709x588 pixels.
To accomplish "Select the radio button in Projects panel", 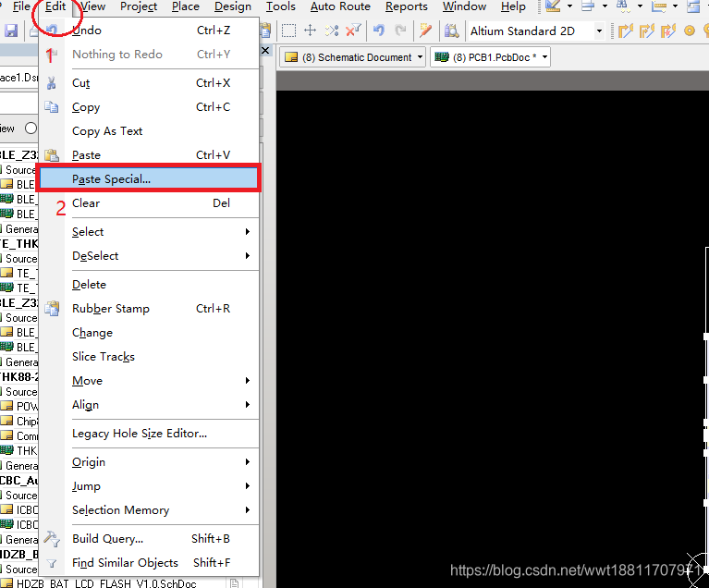I will coord(31,129).
